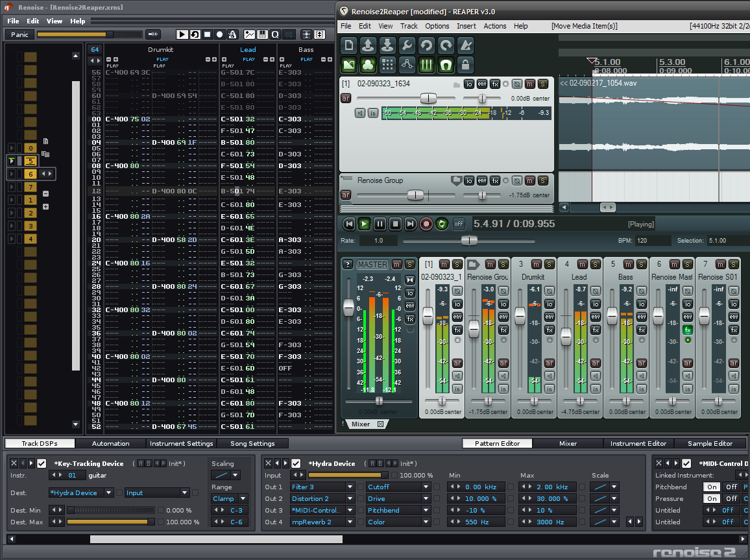Click the Song Settings tab

[252, 443]
